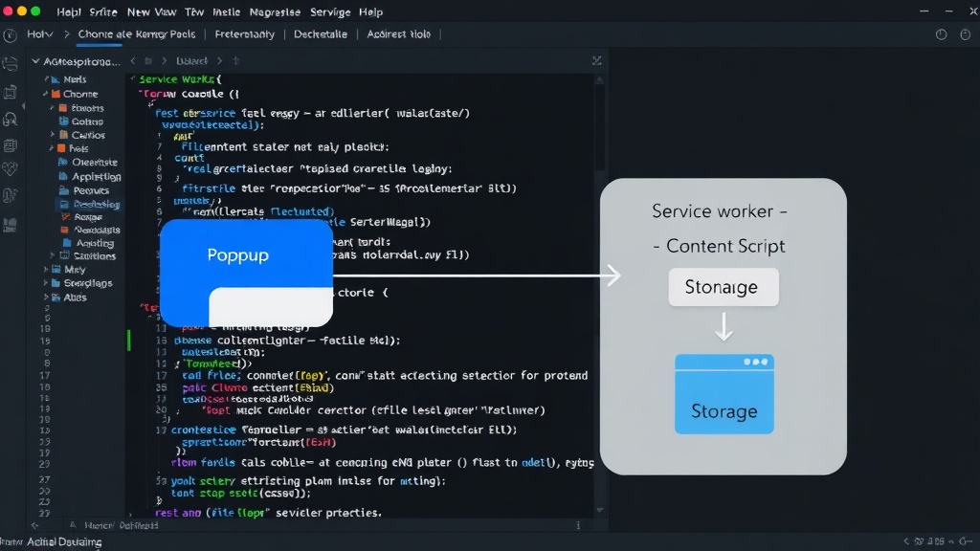Click the Stonaige button in the diagram
Viewport: 980px width, 551px height.
pos(724,287)
